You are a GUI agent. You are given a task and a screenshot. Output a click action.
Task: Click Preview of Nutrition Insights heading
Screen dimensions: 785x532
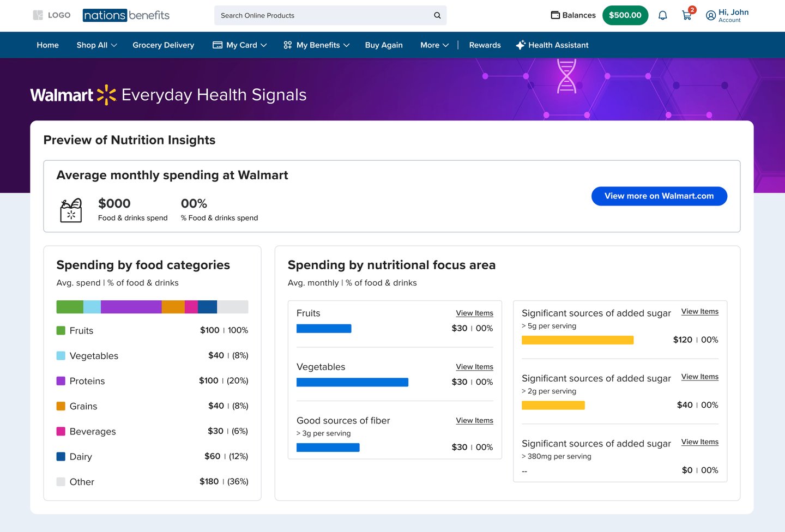click(129, 140)
